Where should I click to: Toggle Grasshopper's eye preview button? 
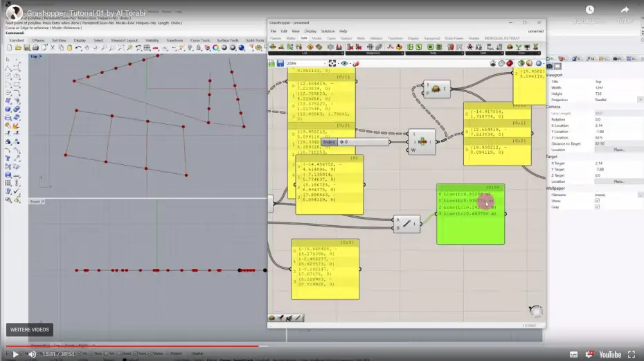(344, 63)
